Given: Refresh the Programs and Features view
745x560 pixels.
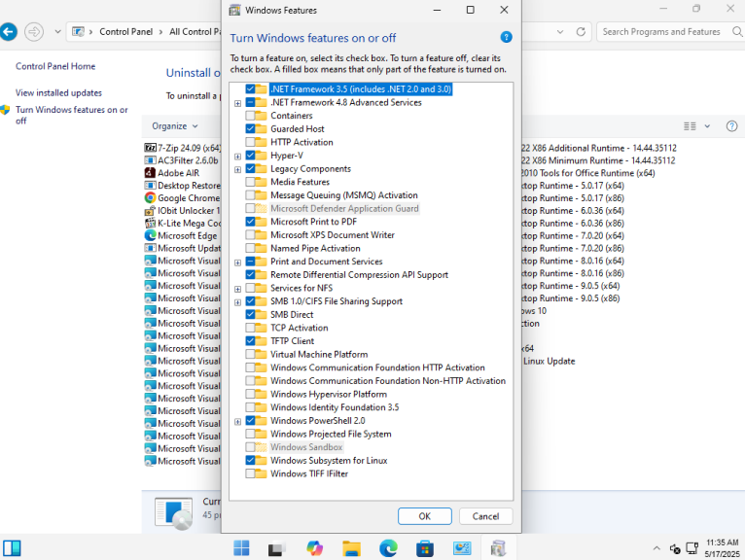Looking at the screenshot, I should pyautogui.click(x=581, y=32).
